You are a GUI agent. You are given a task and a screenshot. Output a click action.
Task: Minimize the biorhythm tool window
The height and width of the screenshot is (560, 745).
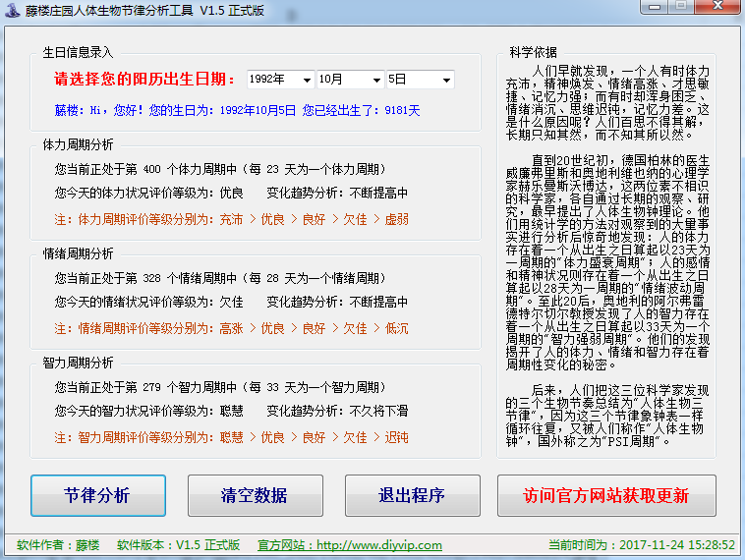coord(655,7)
